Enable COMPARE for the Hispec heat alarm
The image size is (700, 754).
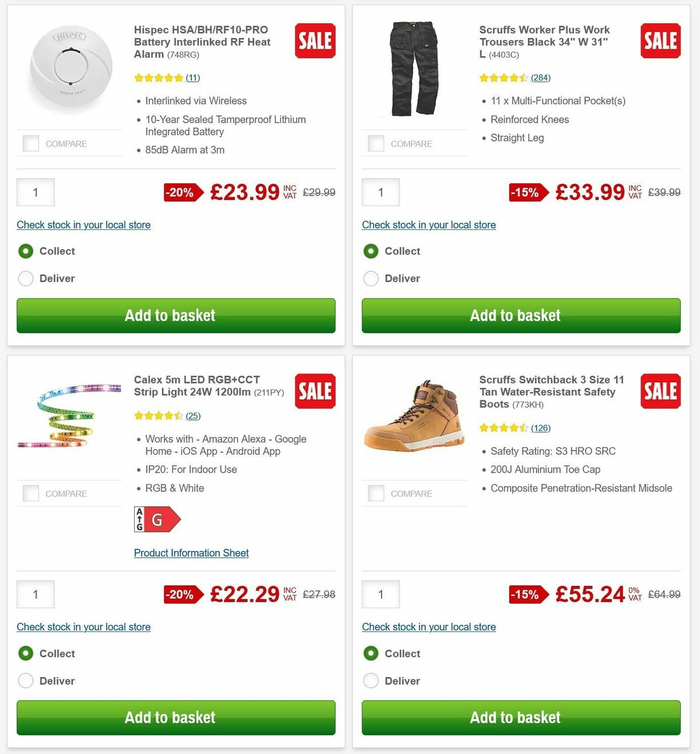click(x=30, y=143)
